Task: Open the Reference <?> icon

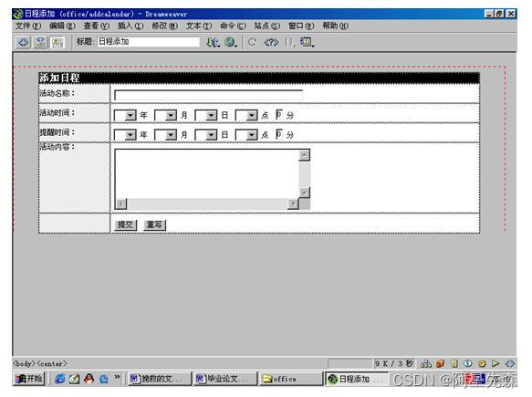Action: (271, 42)
